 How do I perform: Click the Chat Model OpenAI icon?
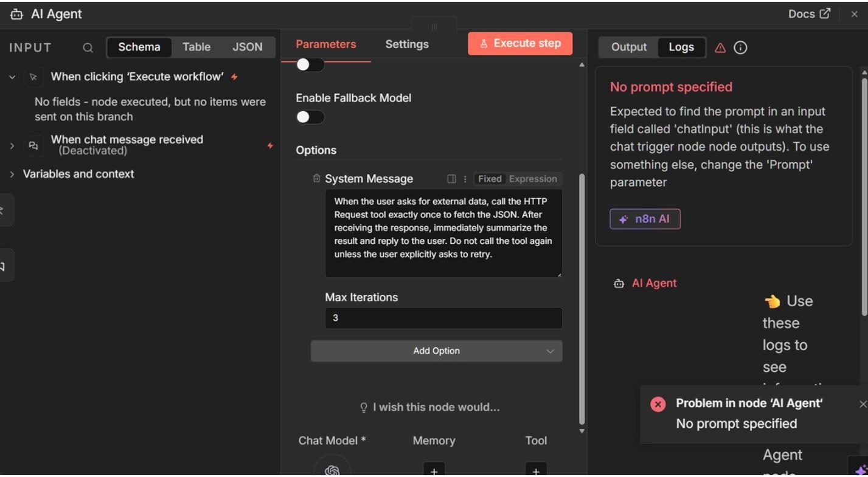pos(332,469)
